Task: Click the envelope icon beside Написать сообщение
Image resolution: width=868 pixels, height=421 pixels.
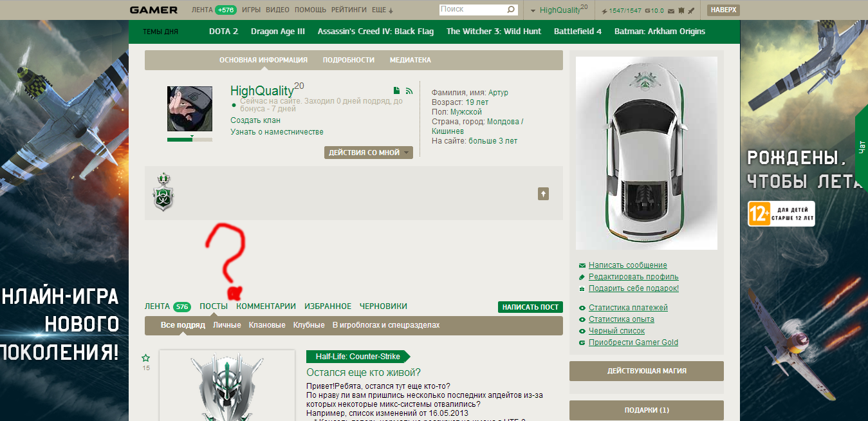Action: 582,265
